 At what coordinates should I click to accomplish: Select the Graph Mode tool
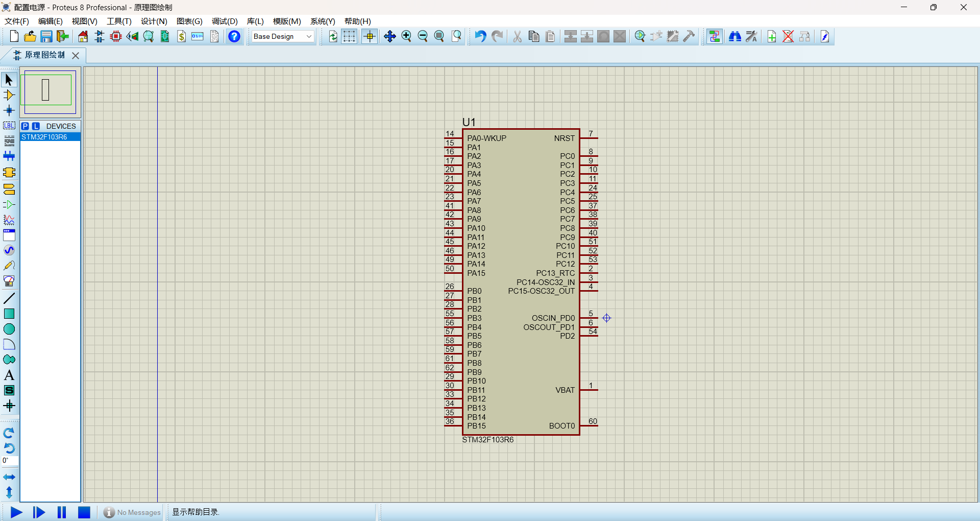tap(9, 220)
